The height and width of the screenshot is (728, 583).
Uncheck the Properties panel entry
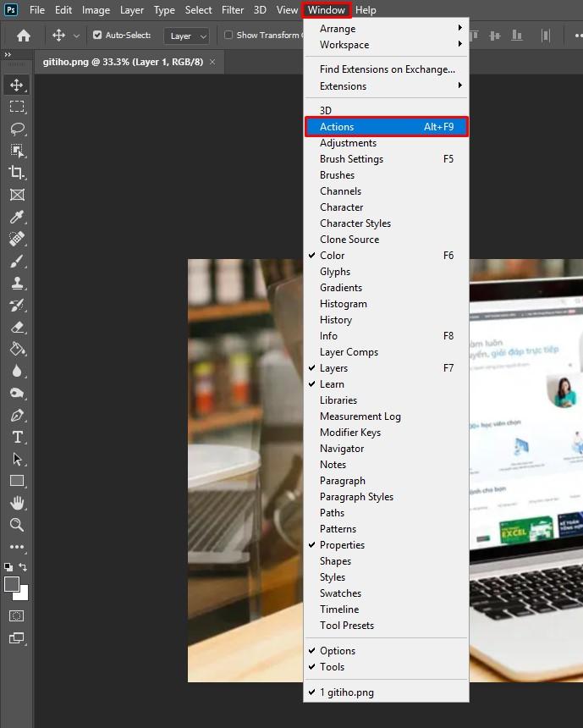pyautogui.click(x=386, y=545)
